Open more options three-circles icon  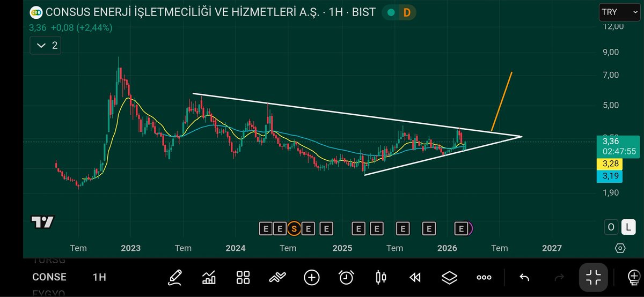pos(484,278)
